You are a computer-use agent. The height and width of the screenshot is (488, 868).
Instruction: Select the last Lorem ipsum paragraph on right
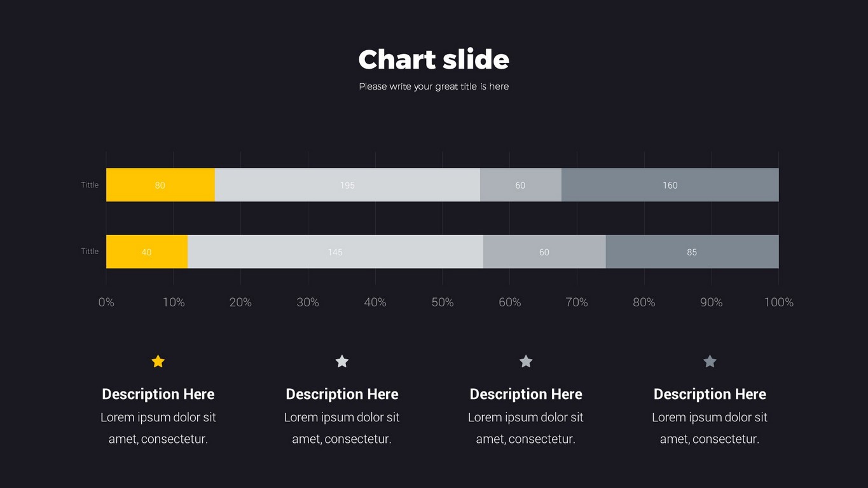pos(710,428)
